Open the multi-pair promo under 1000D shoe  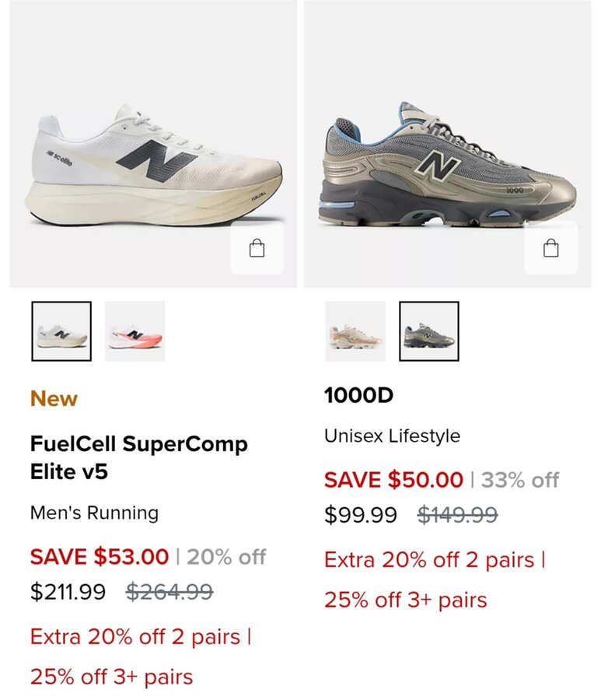(x=434, y=579)
